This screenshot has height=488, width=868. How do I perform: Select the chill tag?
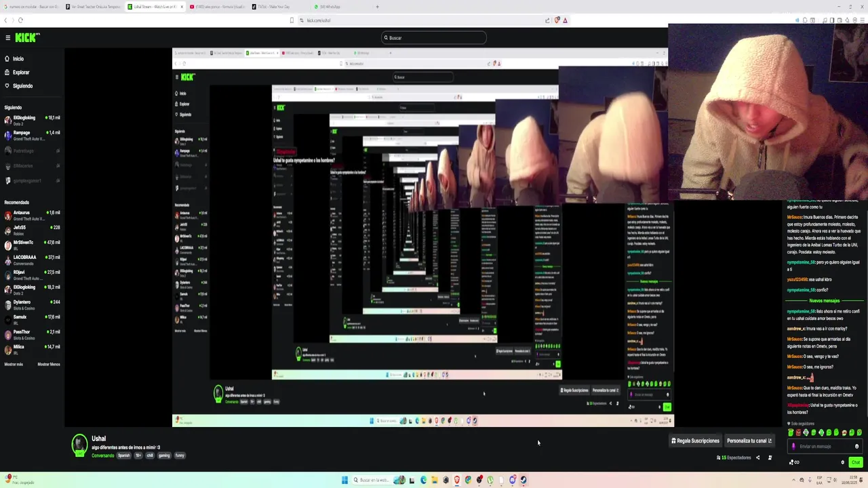150,455
